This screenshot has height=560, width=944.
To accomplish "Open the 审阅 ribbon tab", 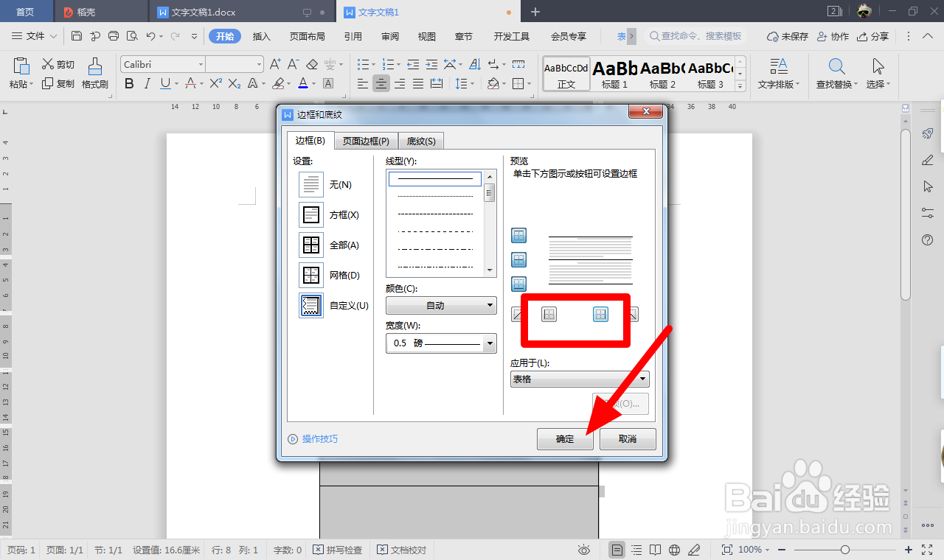I will pyautogui.click(x=390, y=36).
